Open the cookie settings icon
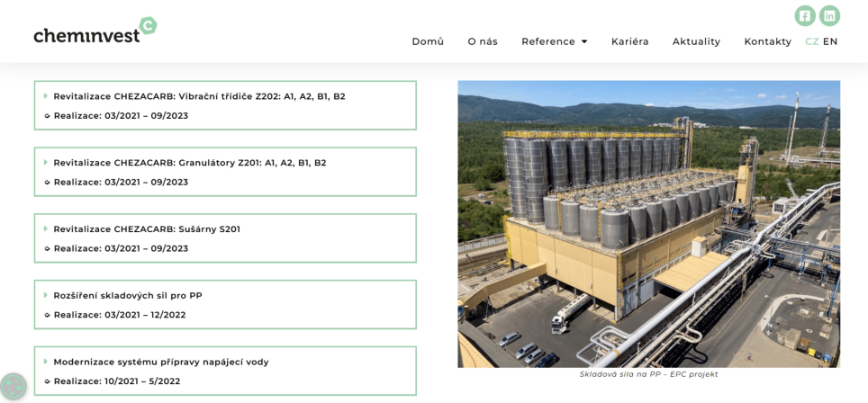 click(14, 386)
